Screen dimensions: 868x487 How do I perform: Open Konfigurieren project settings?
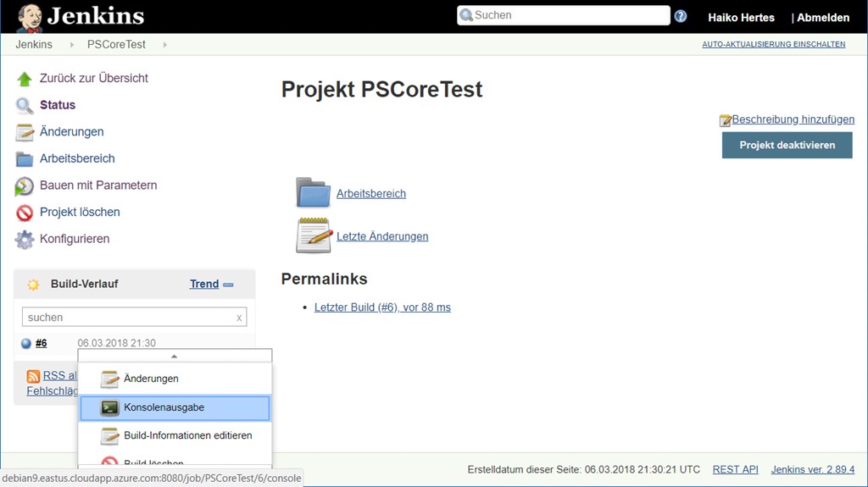pyautogui.click(x=75, y=239)
